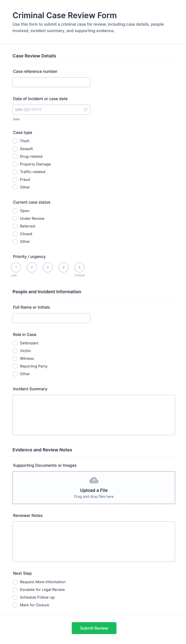Click the cloud upload icon
Screen dimensions: 186x644
94,480
